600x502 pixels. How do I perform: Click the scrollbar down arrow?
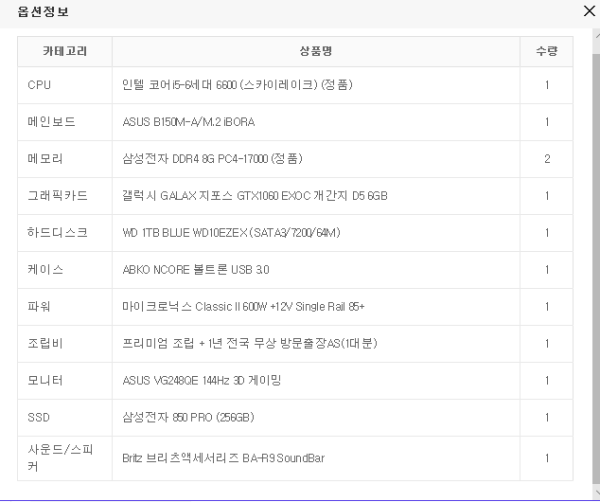pos(597,491)
